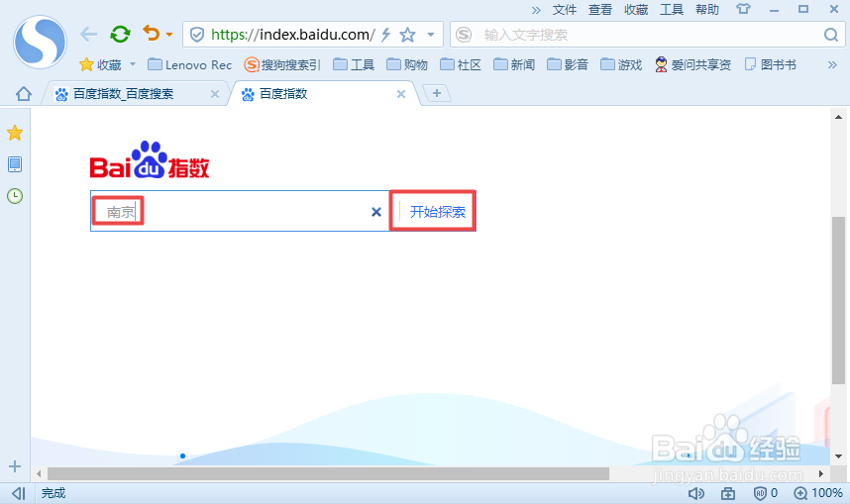850x504 pixels.
Task: Click the home page icon
Action: point(24,94)
